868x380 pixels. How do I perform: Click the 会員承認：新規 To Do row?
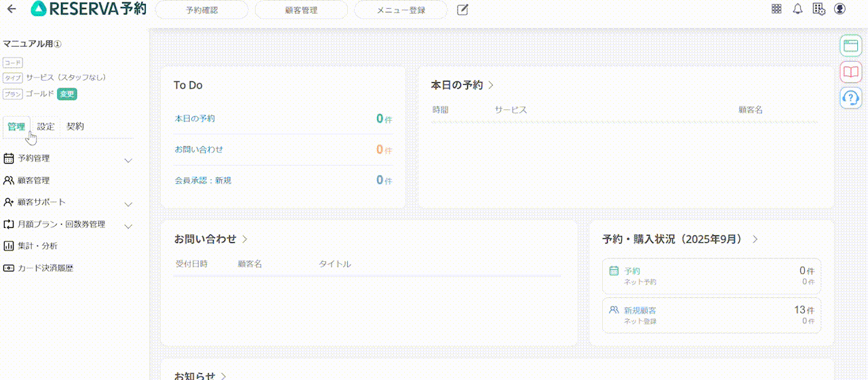(x=283, y=180)
